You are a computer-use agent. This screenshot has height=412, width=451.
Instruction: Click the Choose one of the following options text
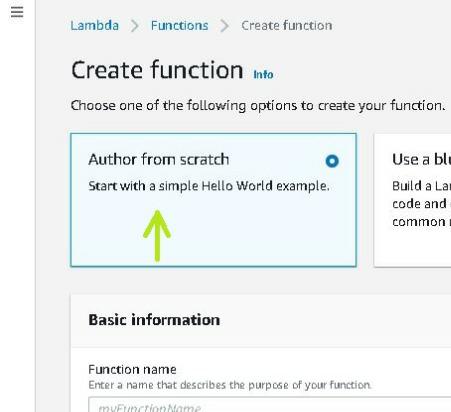(x=258, y=106)
